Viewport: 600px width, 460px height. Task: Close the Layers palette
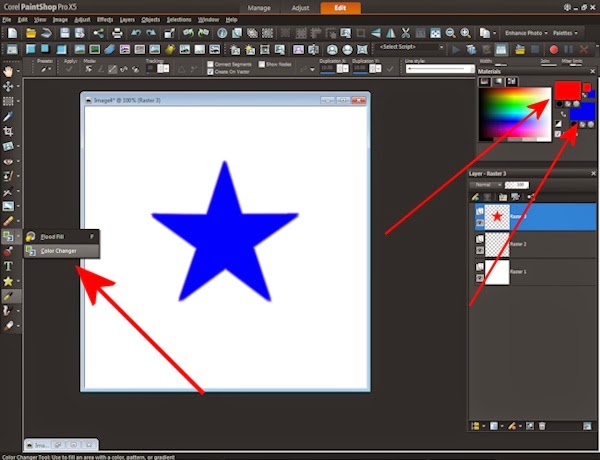point(593,174)
